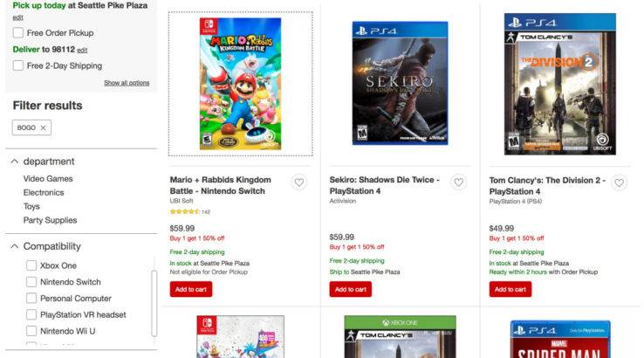Add Sekiro to cart
The width and height of the screenshot is (644, 358).
click(350, 289)
